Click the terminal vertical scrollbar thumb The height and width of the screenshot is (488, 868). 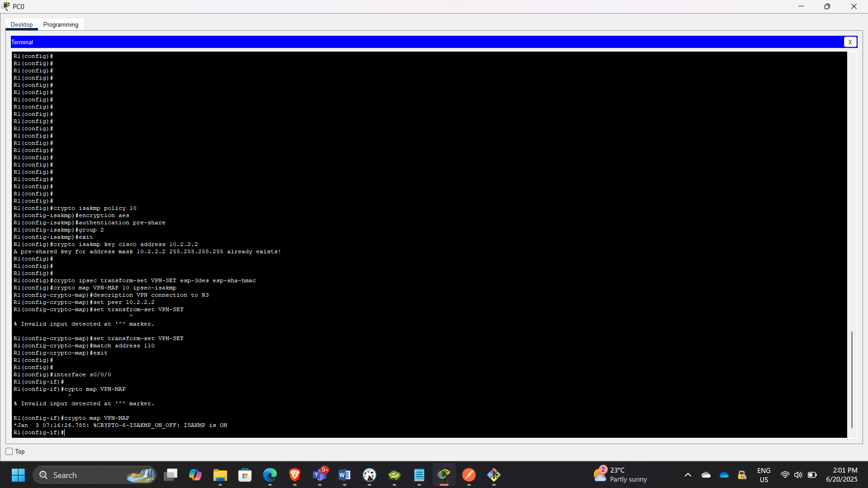[852, 379]
